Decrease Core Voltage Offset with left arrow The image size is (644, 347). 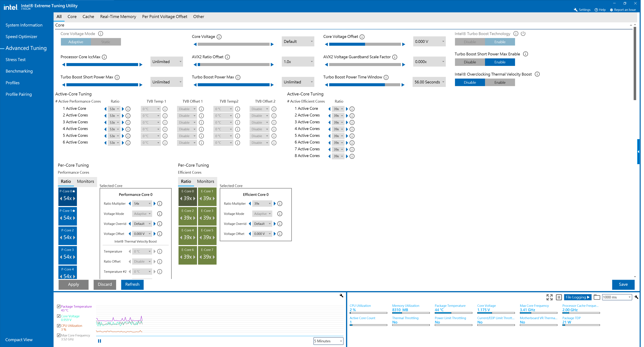[x=326, y=45]
